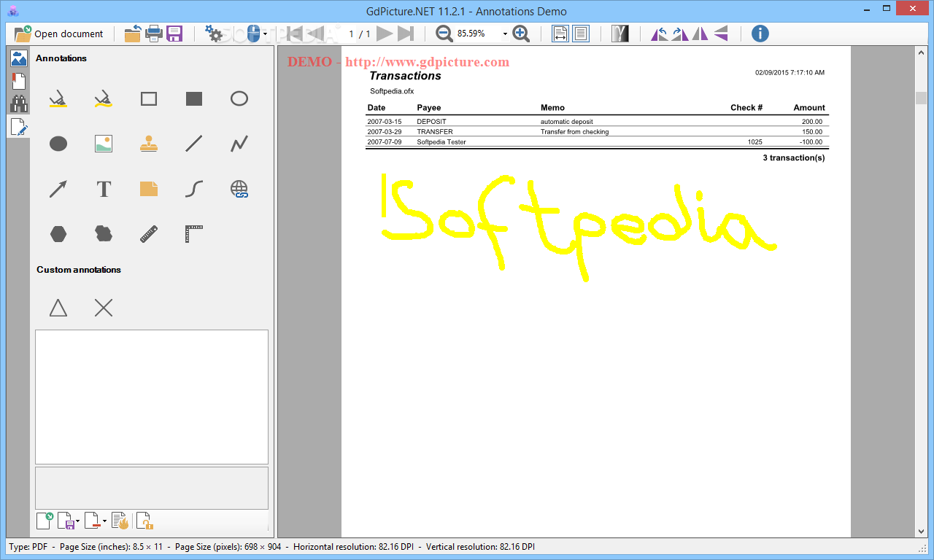Rotate the page left
The height and width of the screenshot is (560, 934).
[659, 34]
